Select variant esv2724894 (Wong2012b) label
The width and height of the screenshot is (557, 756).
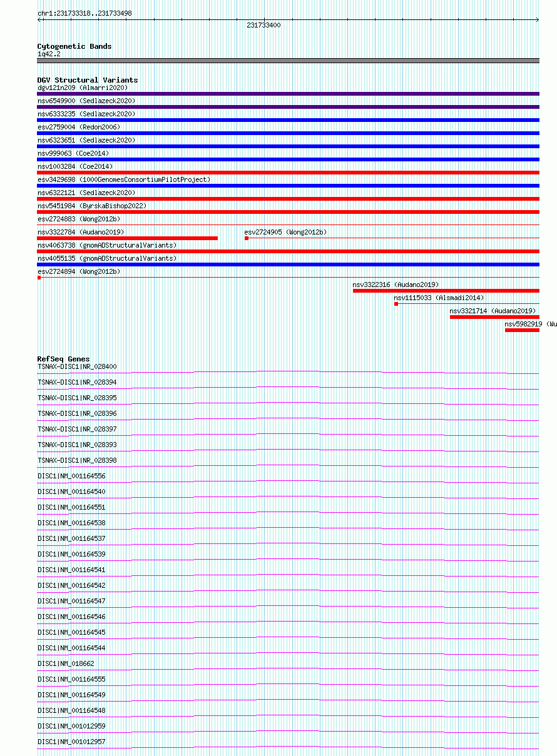(79, 271)
